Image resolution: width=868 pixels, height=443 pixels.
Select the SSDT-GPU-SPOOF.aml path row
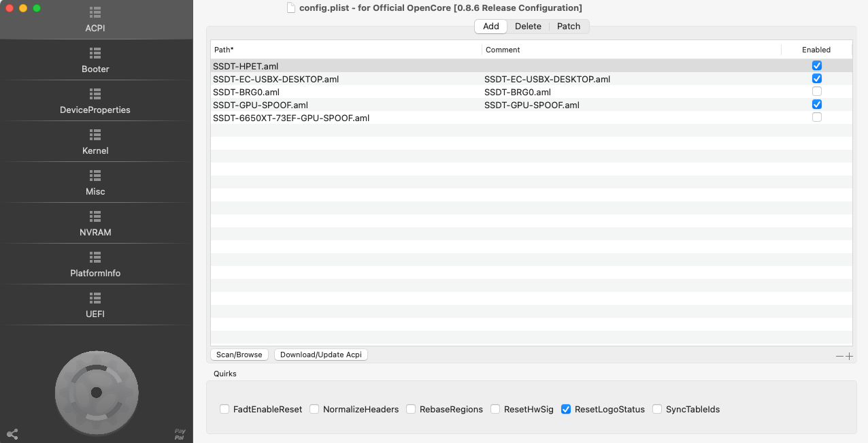pyautogui.click(x=261, y=105)
